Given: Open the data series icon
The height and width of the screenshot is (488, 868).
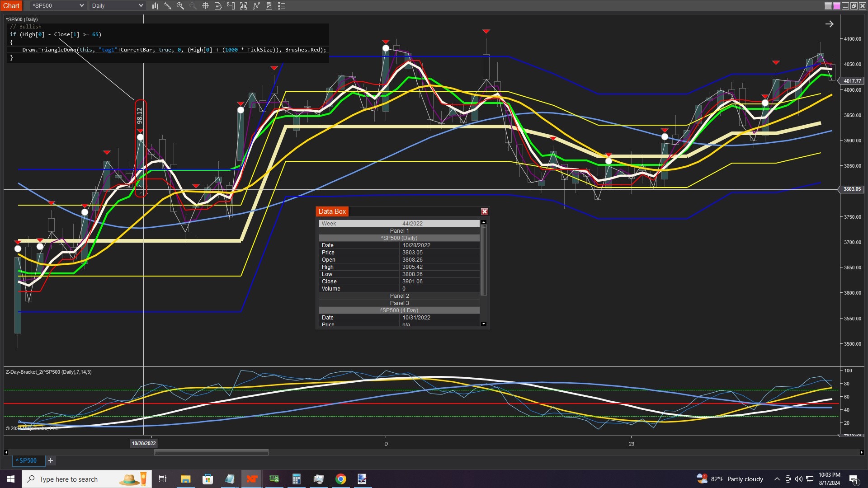Looking at the screenshot, I should pyautogui.click(x=244, y=6).
